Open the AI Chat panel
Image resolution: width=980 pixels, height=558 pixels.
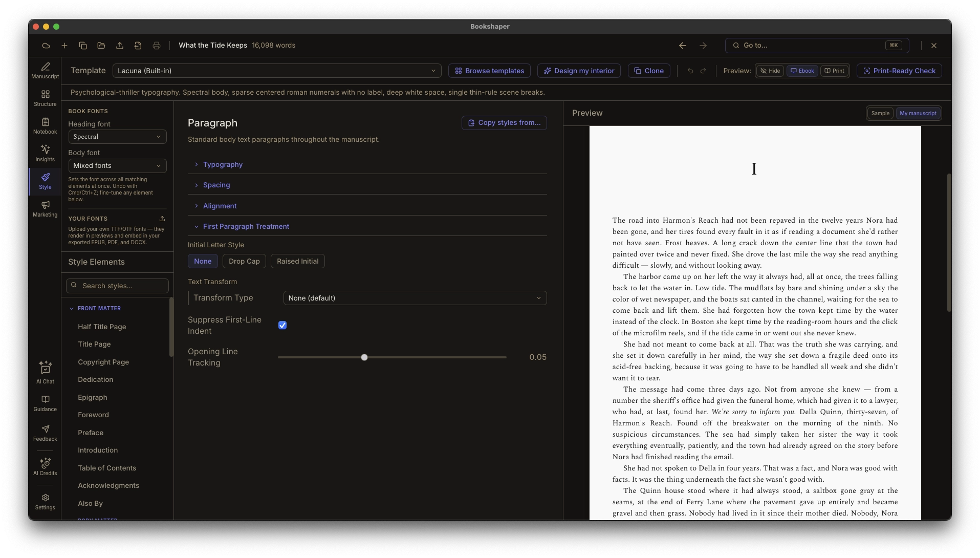45,372
